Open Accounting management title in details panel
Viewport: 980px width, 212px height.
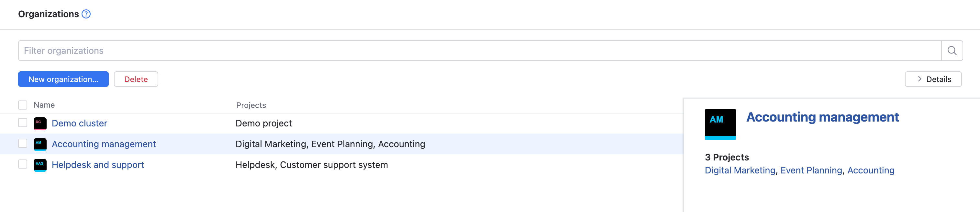coord(822,117)
